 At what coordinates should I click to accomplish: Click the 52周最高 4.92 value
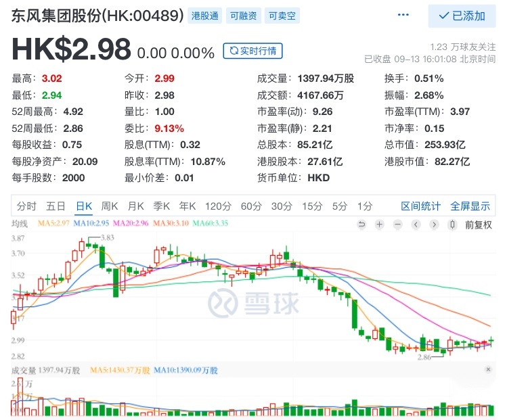click(73, 112)
